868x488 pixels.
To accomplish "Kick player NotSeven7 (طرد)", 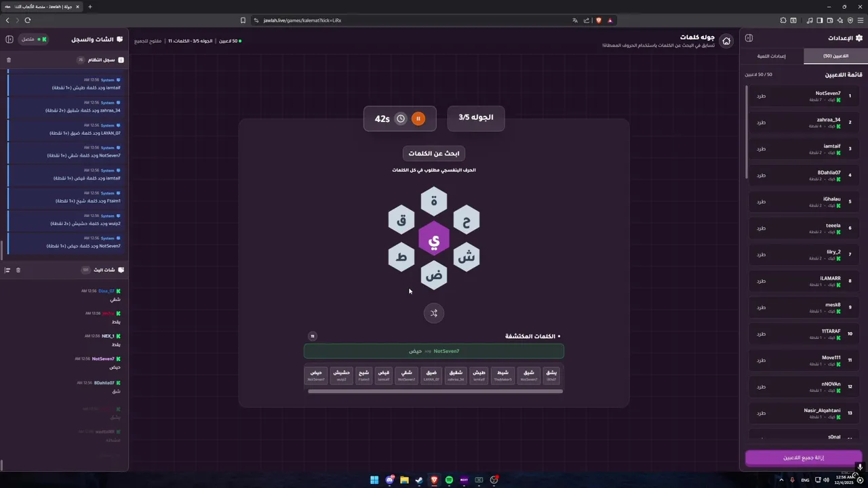I will point(761,96).
